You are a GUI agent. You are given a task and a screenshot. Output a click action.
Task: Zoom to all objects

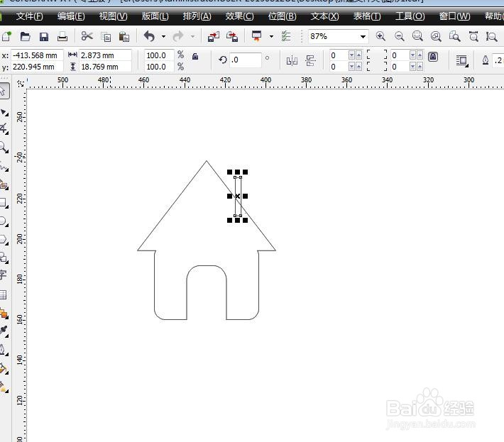tap(436, 36)
